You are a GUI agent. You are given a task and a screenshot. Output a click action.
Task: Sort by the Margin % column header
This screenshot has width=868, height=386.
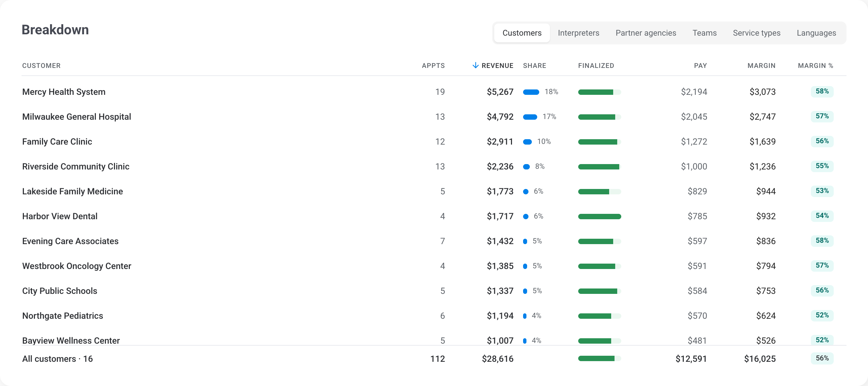coord(816,66)
